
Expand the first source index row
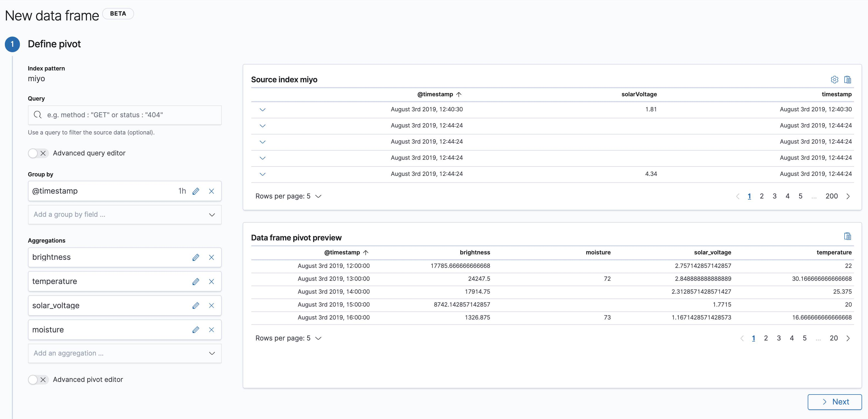pyautogui.click(x=263, y=110)
